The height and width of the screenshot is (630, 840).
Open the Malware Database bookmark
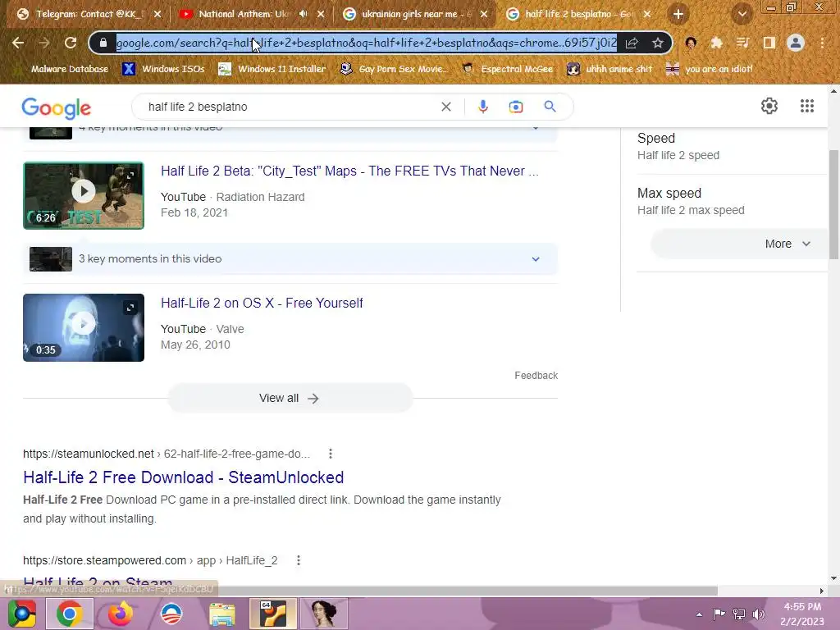tap(69, 69)
